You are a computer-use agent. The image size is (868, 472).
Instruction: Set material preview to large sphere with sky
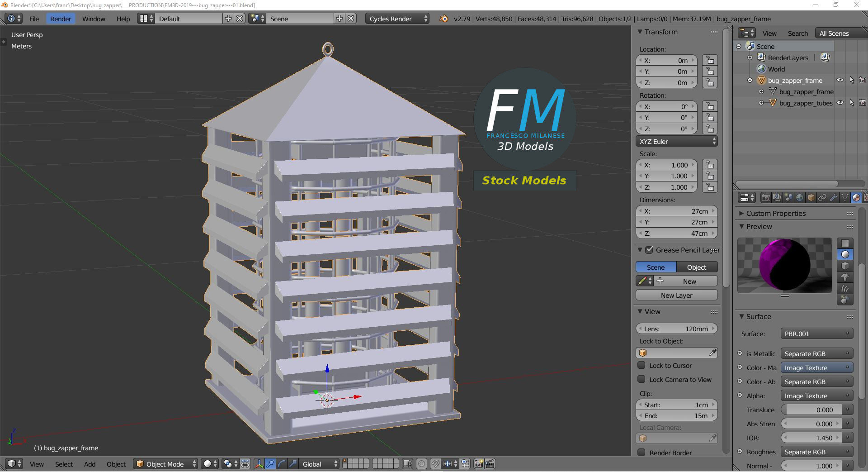tap(845, 300)
